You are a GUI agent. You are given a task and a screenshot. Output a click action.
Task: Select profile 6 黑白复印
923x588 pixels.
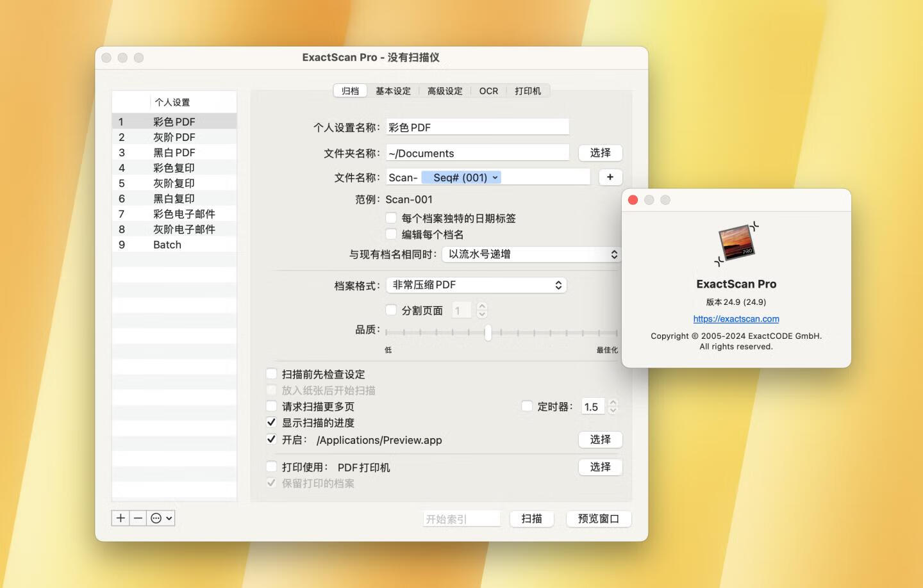[174, 199]
